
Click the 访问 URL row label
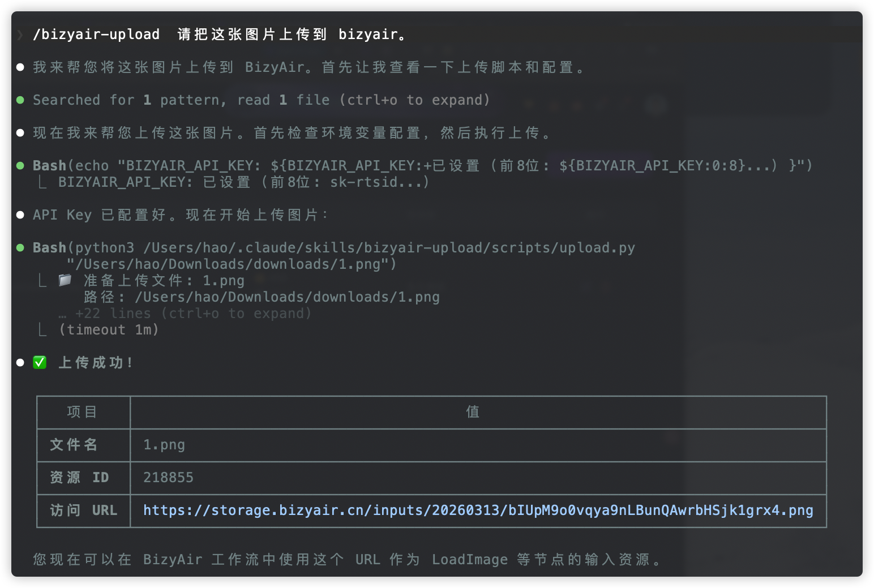(x=83, y=510)
